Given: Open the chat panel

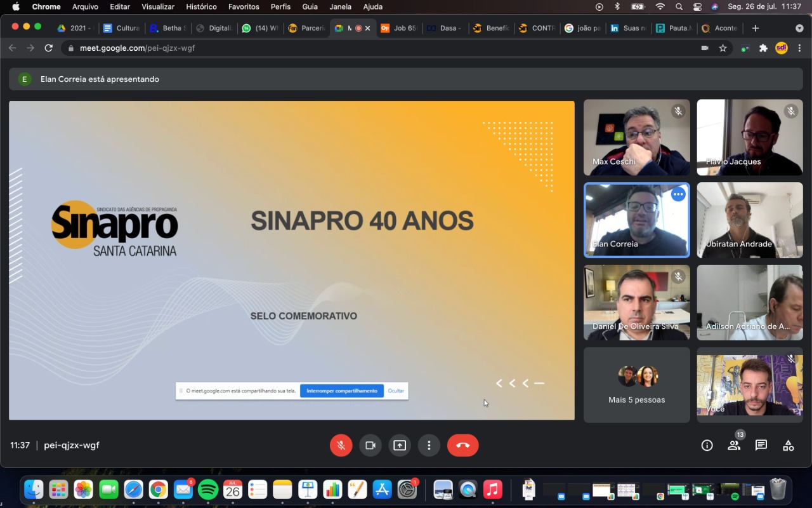Looking at the screenshot, I should coord(761,445).
